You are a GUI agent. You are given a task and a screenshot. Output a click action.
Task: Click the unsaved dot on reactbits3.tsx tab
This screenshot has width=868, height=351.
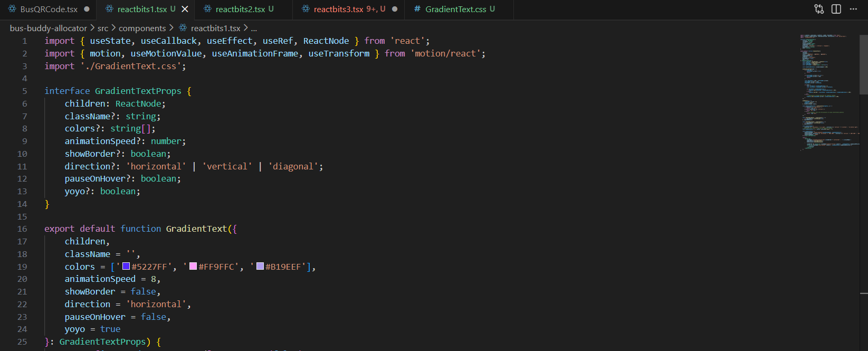[395, 9]
